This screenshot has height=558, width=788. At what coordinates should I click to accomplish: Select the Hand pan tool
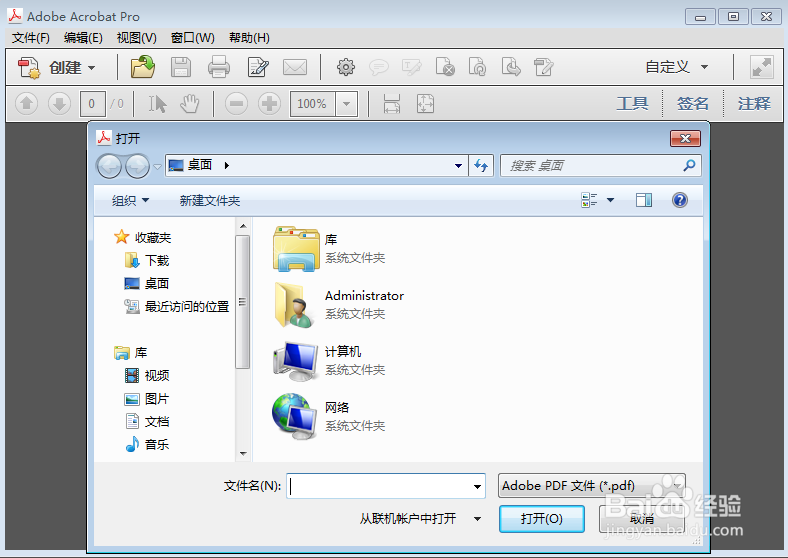[x=190, y=104]
